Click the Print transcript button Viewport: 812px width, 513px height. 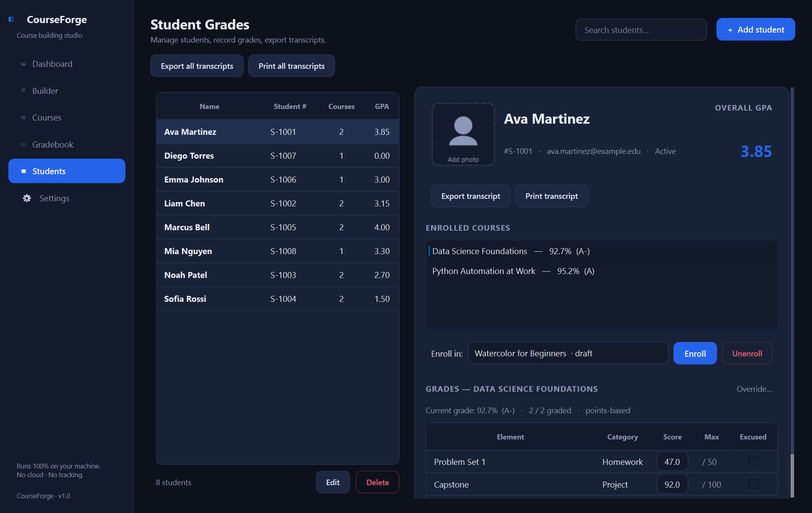551,196
